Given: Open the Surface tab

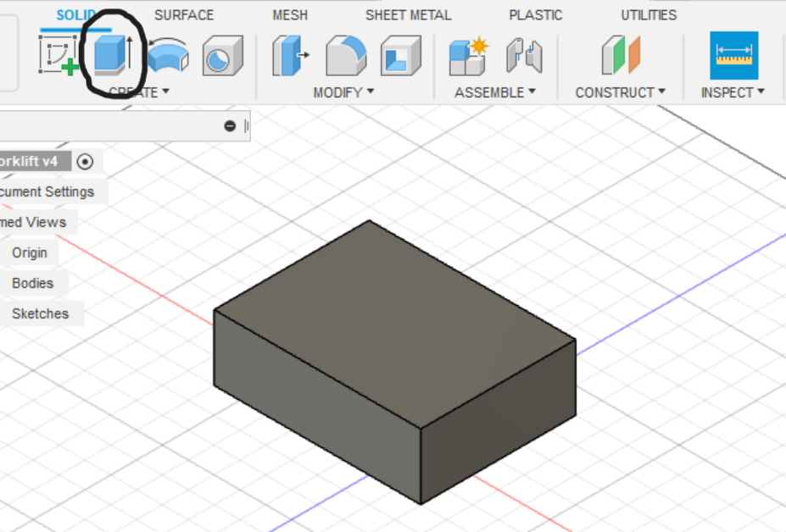Looking at the screenshot, I should coord(183,14).
